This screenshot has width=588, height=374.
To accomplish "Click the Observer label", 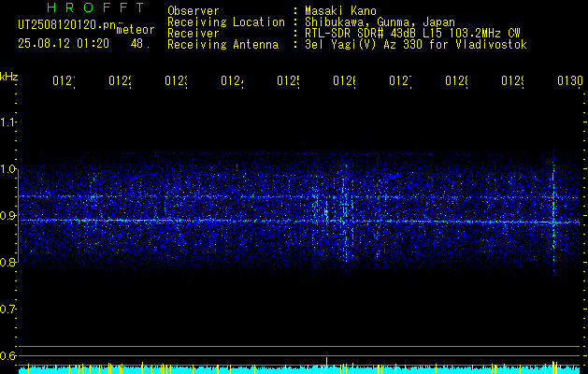I will (x=194, y=11).
